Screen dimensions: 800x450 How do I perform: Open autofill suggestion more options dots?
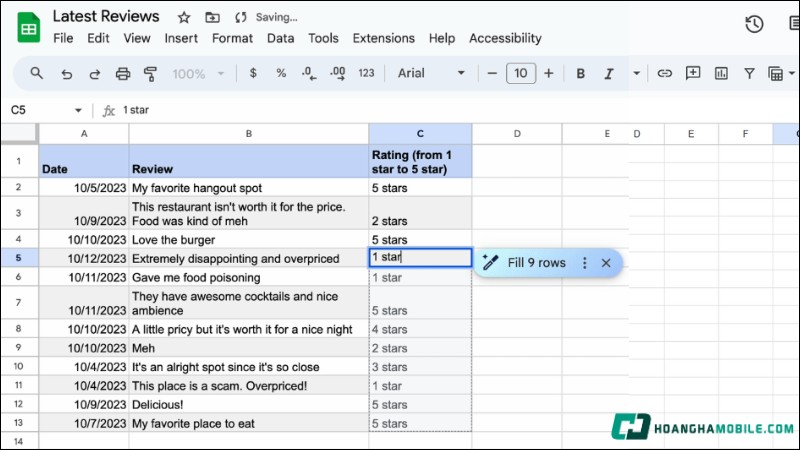click(585, 263)
